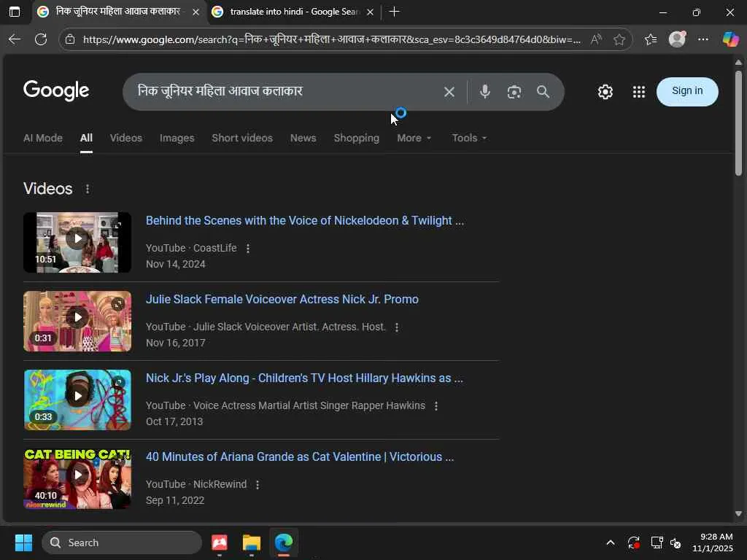Launch Copilot from toolbar icon

pyautogui.click(x=730, y=39)
